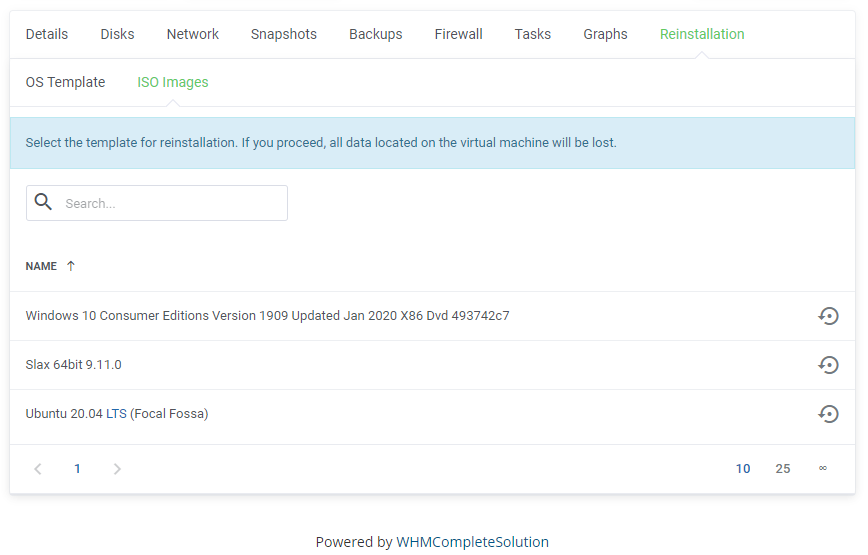The height and width of the screenshot is (555, 868).
Task: Sort by the NAME column header
Action: pos(41,266)
